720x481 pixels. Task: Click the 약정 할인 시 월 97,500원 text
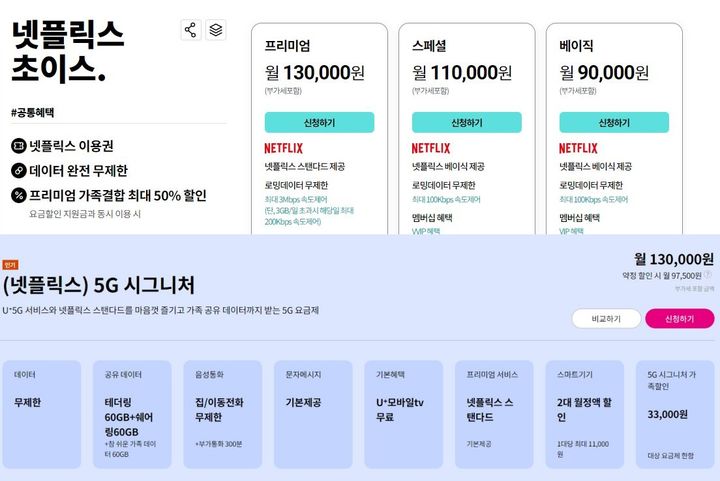tap(662, 275)
